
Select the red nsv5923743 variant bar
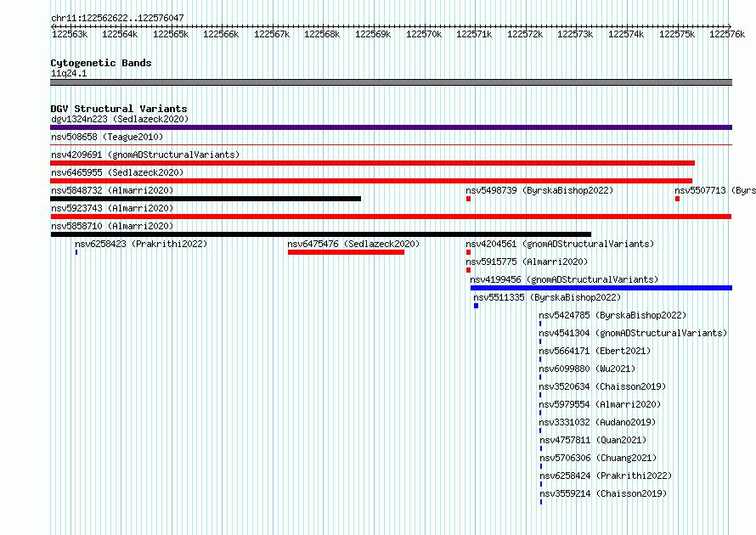[391, 217]
